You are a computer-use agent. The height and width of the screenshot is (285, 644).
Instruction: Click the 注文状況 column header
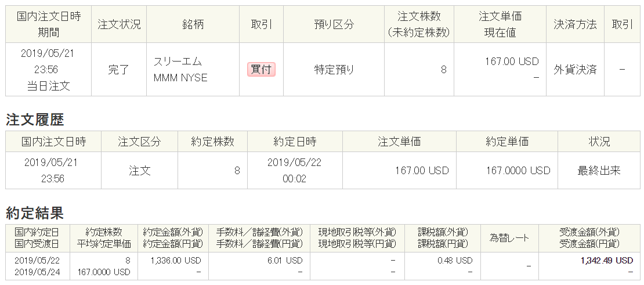(119, 24)
